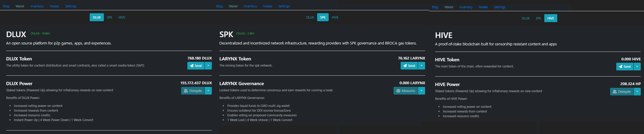Switch to the SPK tab from the DLUX view
Screen dimensions: 644x134
[x=109, y=17]
